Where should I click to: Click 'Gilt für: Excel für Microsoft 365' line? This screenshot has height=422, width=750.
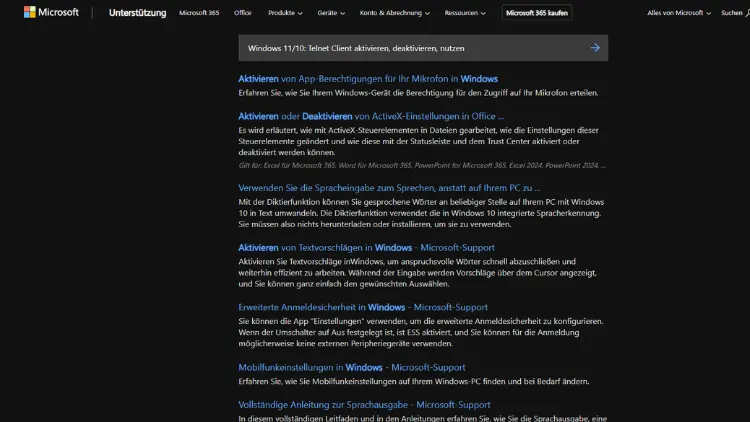(x=422, y=166)
